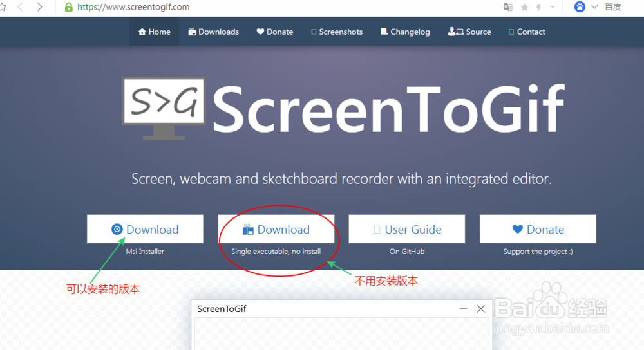Click the lightning speed mode icon

tap(538, 7)
